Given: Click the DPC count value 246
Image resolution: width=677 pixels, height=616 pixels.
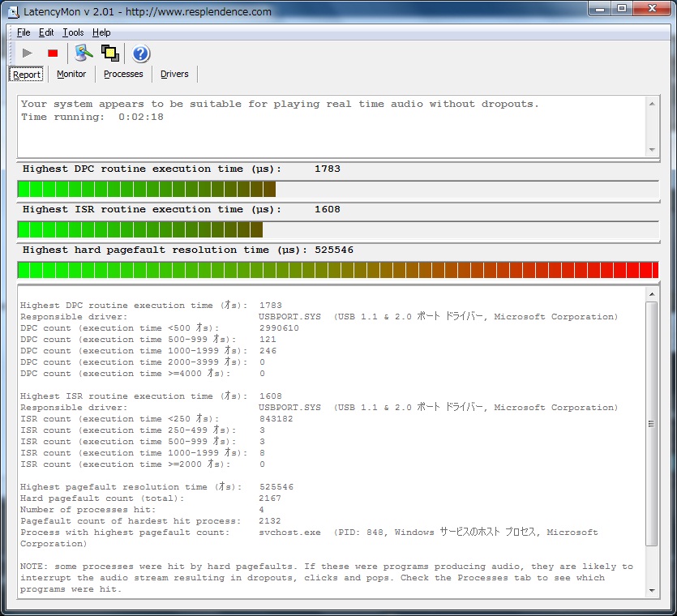Looking at the screenshot, I should click(268, 350).
